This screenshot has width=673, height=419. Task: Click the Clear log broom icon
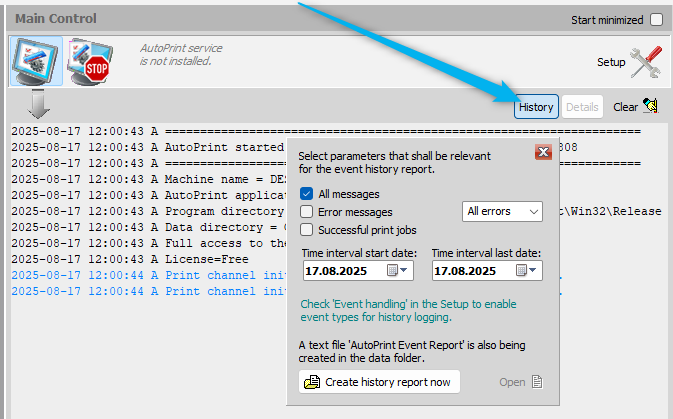(x=651, y=106)
